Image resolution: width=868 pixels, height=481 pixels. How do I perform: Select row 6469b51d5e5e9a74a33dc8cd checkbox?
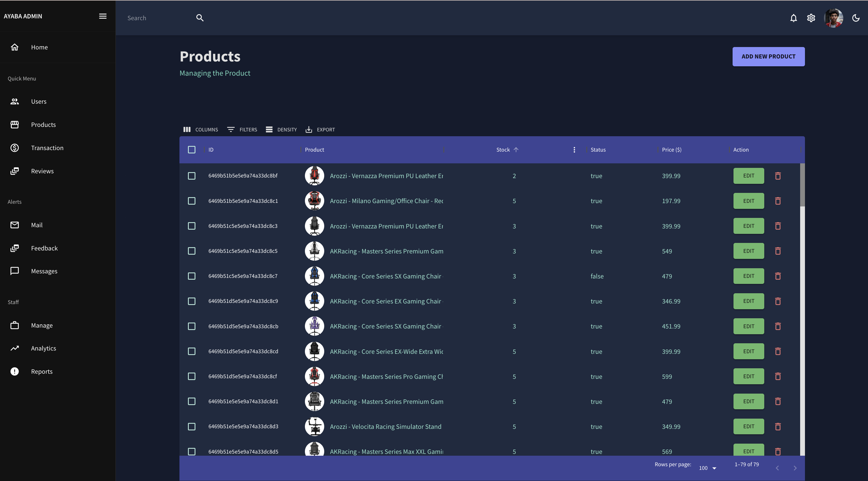pyautogui.click(x=192, y=351)
